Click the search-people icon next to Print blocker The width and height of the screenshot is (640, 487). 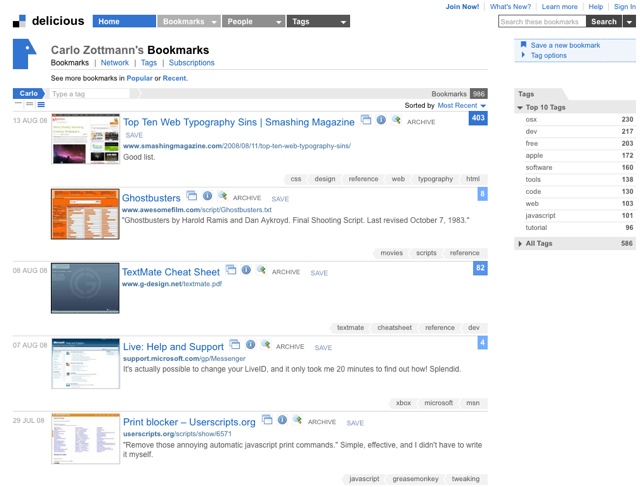(x=297, y=420)
